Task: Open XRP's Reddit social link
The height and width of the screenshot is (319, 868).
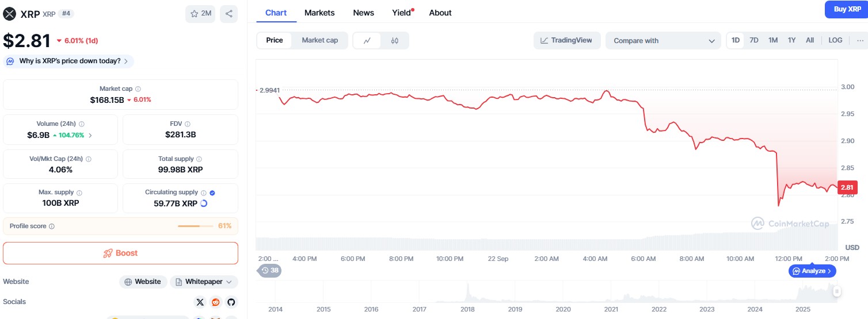Action: pos(215,302)
